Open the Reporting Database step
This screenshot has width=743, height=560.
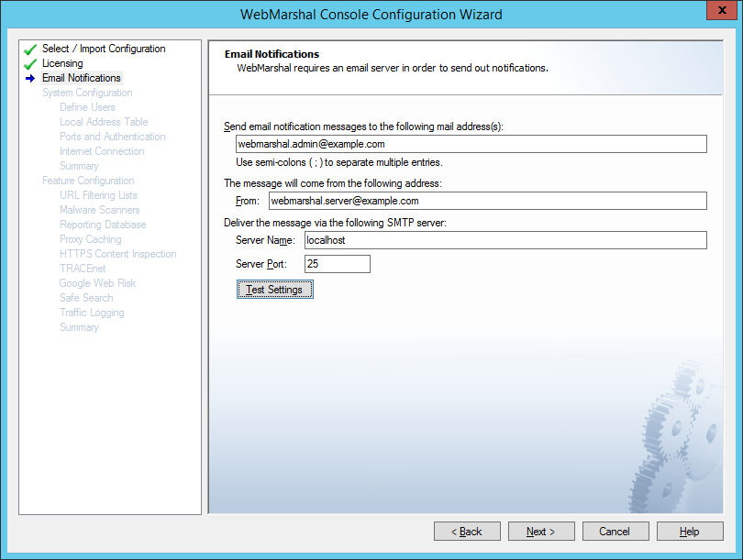click(x=103, y=225)
